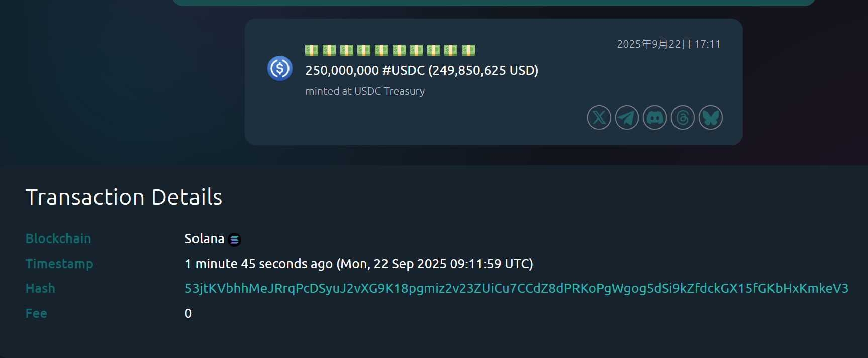868x358 pixels.
Task: Select the Blockchain field label
Action: tap(58, 238)
